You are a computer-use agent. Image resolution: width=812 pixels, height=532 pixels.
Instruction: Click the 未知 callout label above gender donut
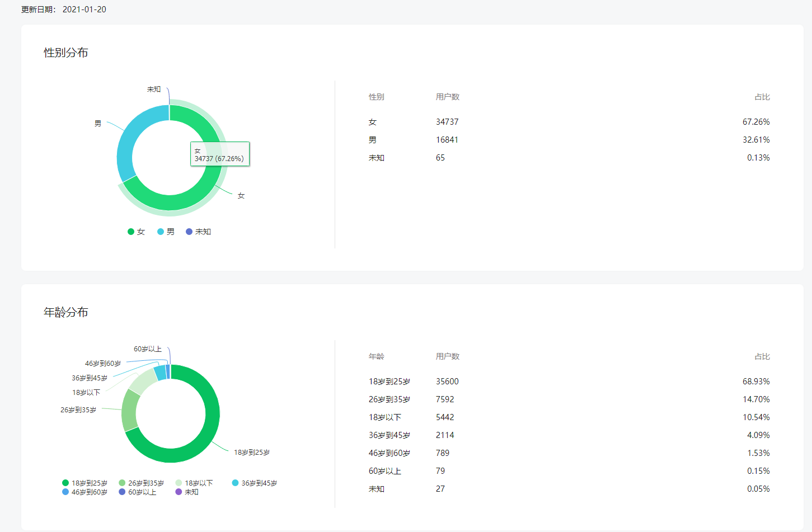click(x=154, y=90)
